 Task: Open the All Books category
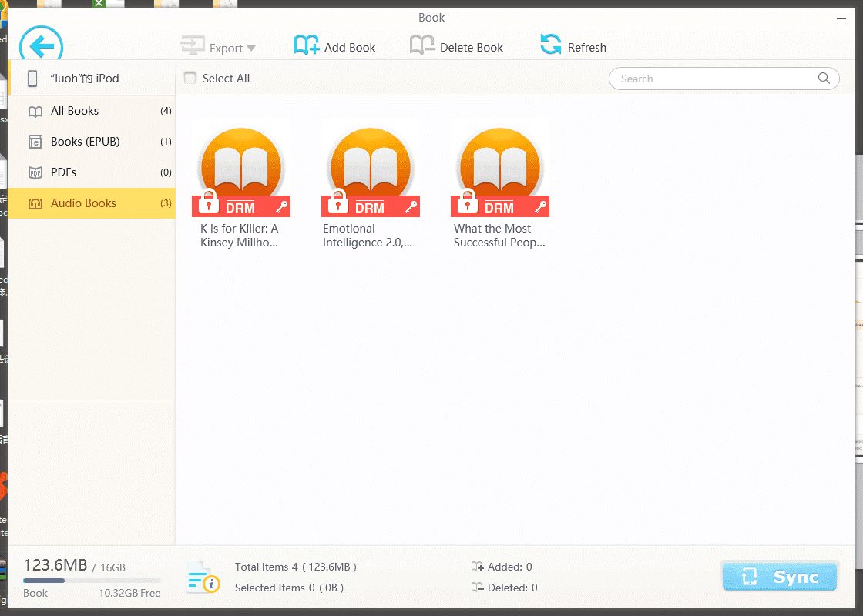point(92,111)
